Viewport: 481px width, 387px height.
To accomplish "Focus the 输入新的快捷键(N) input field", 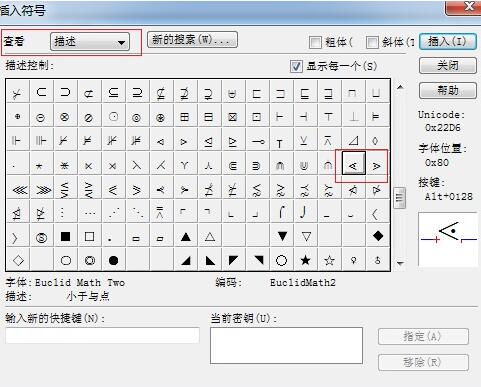I will [102, 336].
